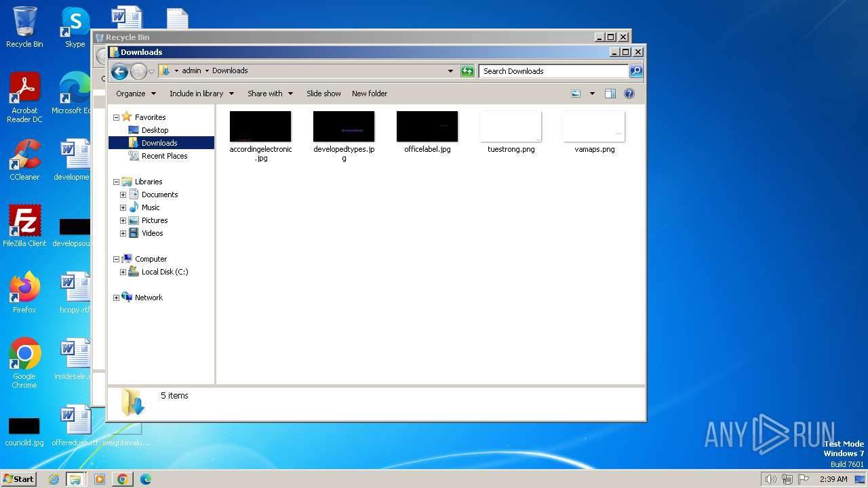Select Downloads in the navigation pane
Viewport: 868px width, 488px height.
[x=161, y=143]
